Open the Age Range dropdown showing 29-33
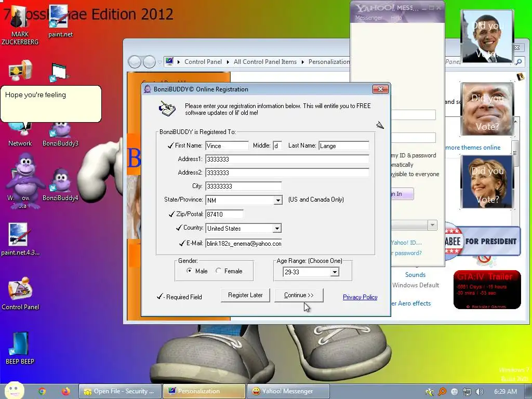This screenshot has width=532, height=399. point(335,272)
